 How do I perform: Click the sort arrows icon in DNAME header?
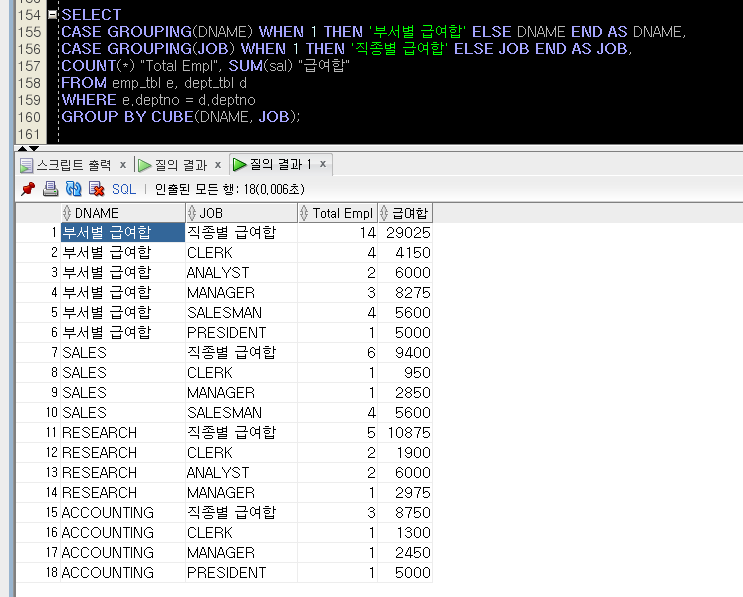[67, 213]
